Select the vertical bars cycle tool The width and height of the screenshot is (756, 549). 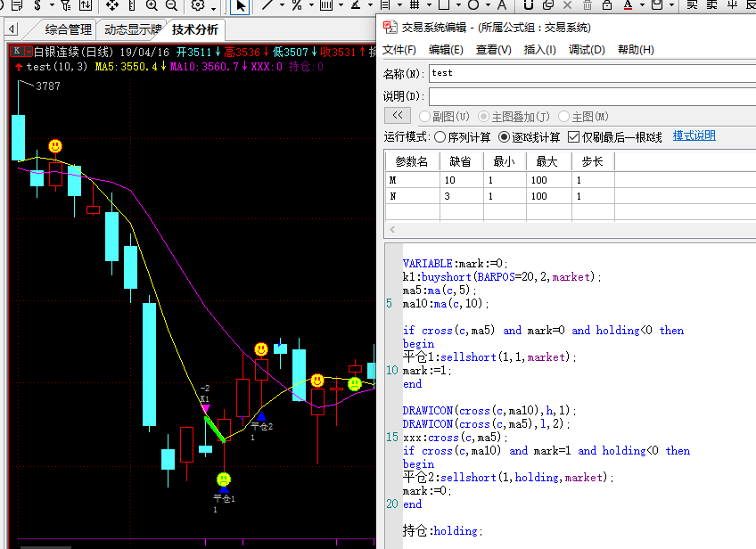[326, 5]
